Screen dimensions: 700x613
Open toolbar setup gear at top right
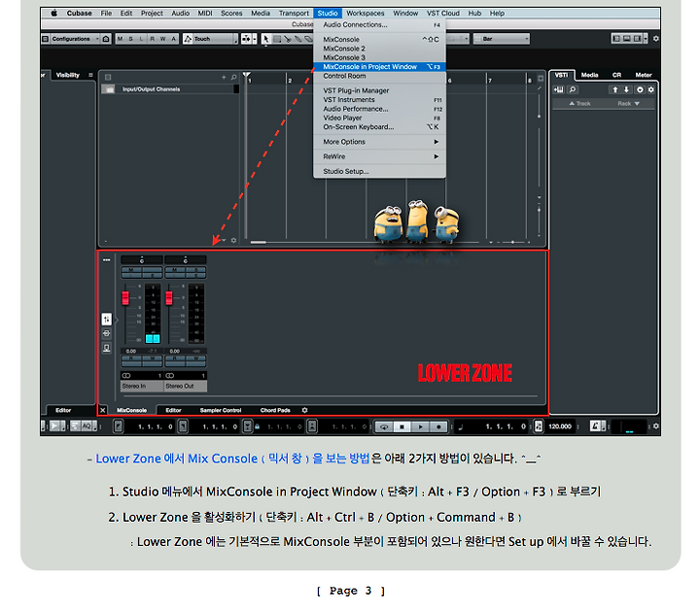click(x=656, y=39)
